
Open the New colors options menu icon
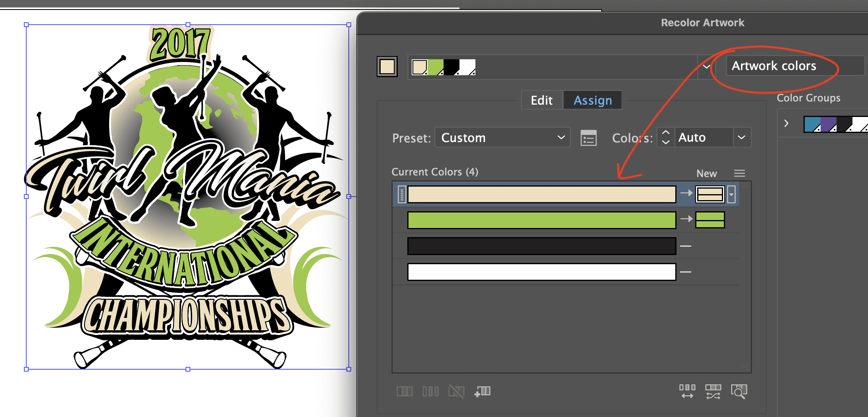pos(739,173)
